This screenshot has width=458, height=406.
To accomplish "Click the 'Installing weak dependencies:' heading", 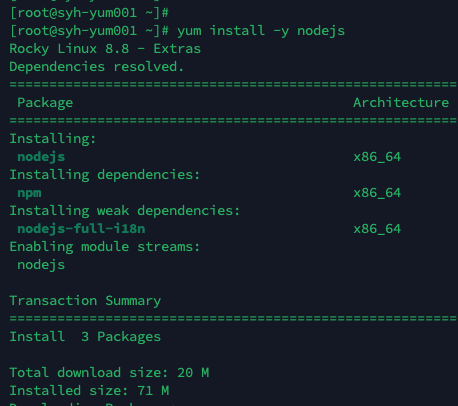I will 125,211.
